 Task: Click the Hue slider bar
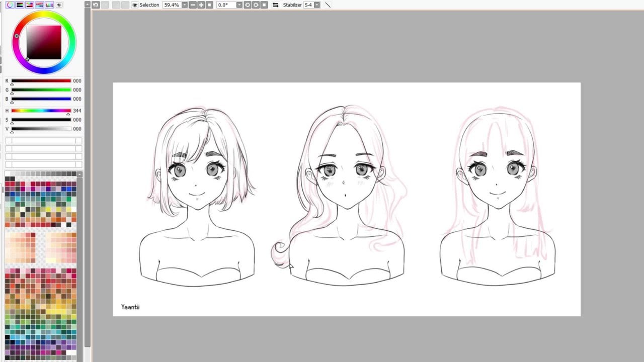coord(41,111)
